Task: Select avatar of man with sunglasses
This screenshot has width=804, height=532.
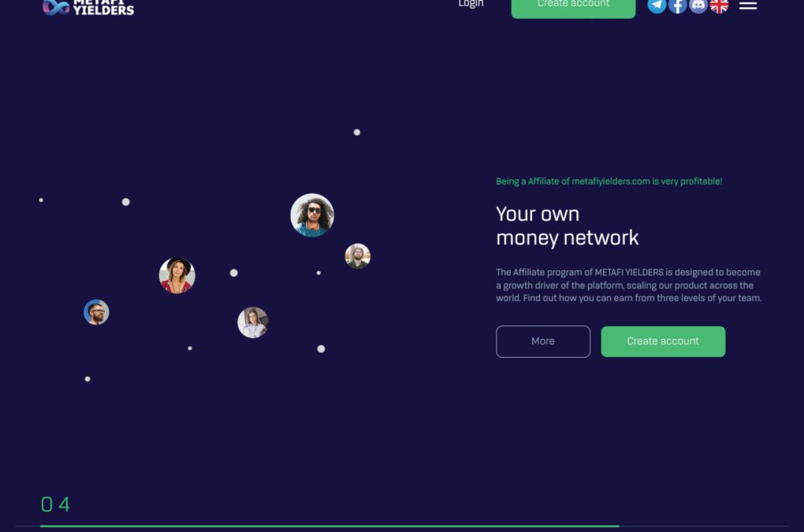Action: (312, 215)
